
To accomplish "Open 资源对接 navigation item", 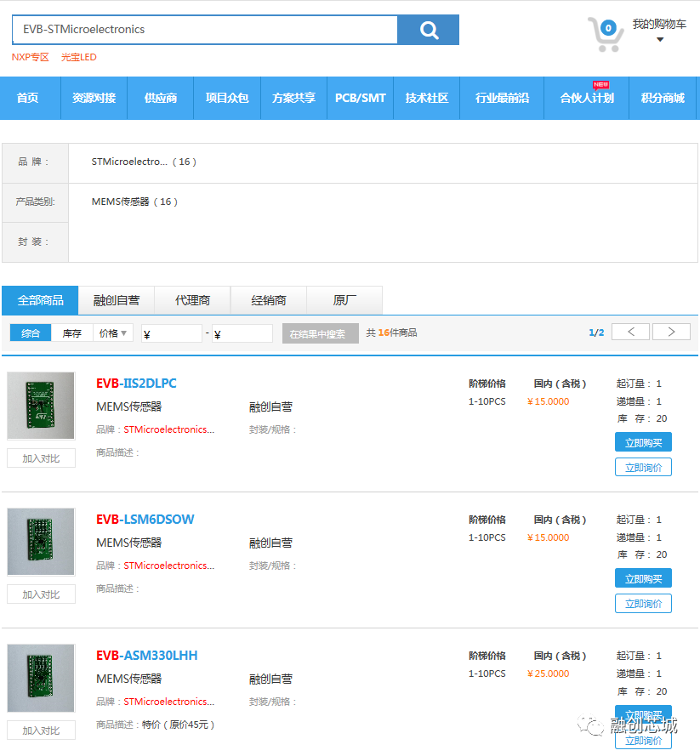I will pos(94,98).
